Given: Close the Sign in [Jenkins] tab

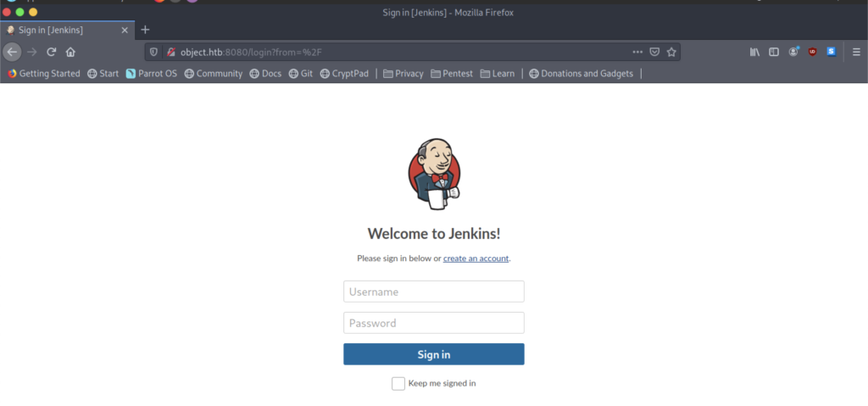Looking at the screenshot, I should pyautogui.click(x=125, y=30).
